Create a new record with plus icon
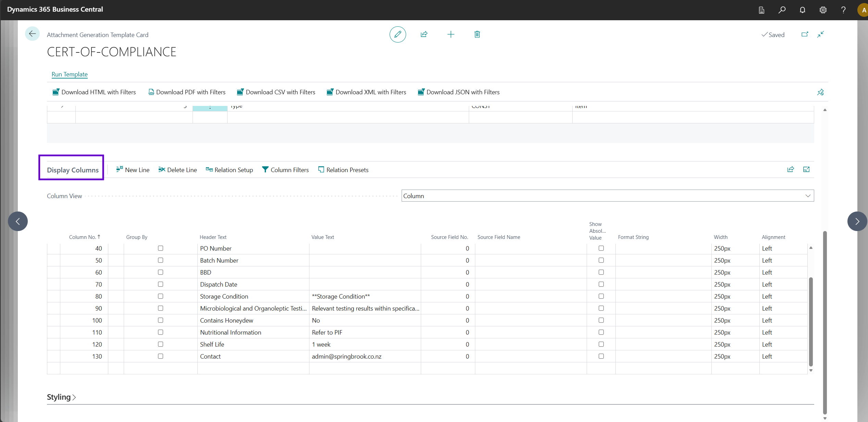Screen dimensions: 868x422 (x=451, y=34)
